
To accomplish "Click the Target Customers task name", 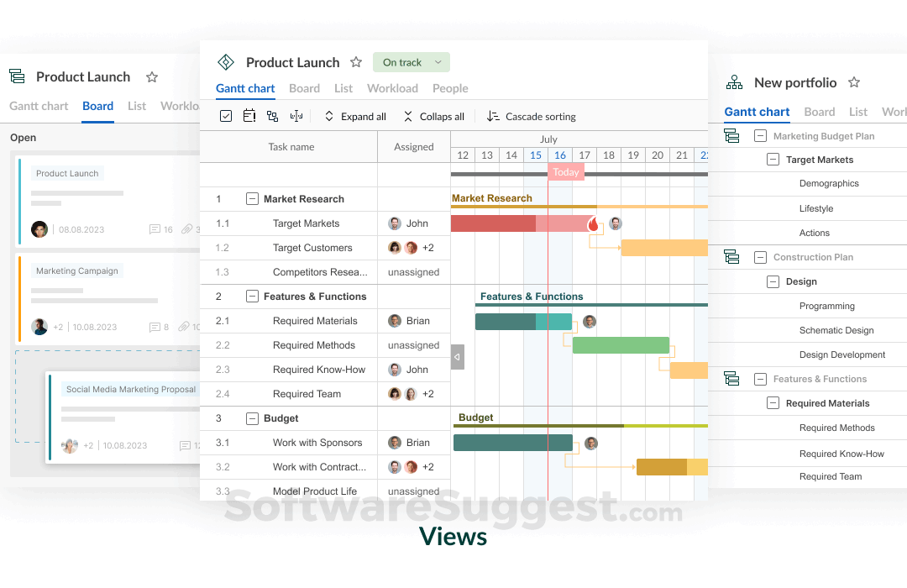I will tap(312, 248).
